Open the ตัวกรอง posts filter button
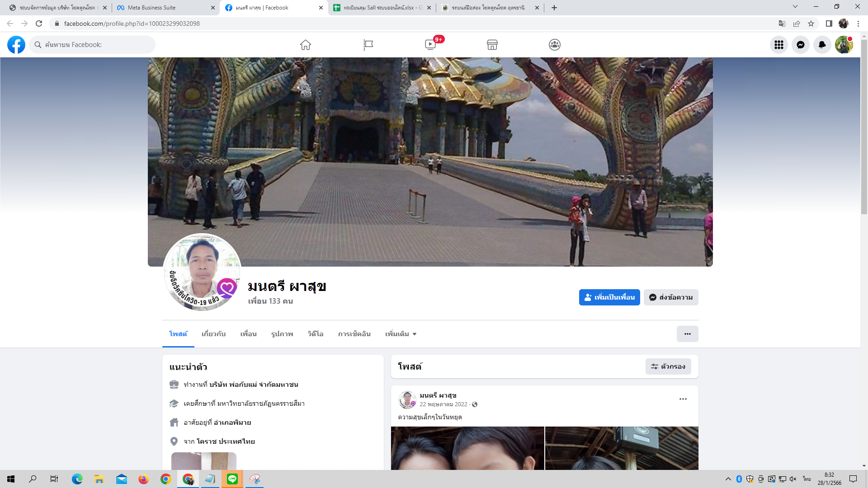 click(668, 366)
